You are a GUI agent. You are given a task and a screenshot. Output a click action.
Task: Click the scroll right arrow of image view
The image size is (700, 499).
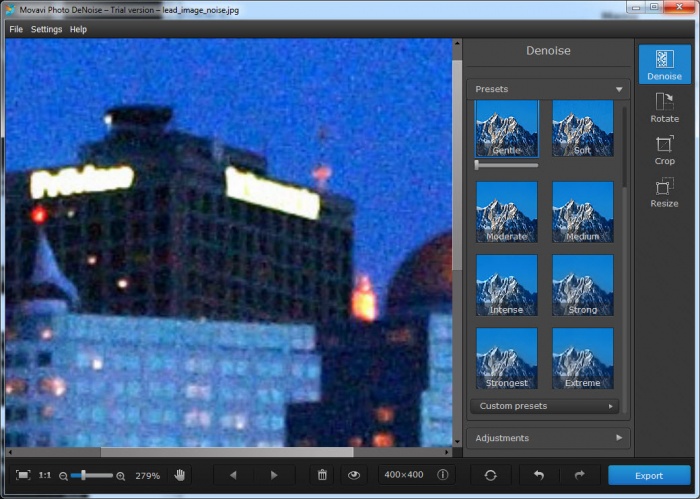click(447, 452)
